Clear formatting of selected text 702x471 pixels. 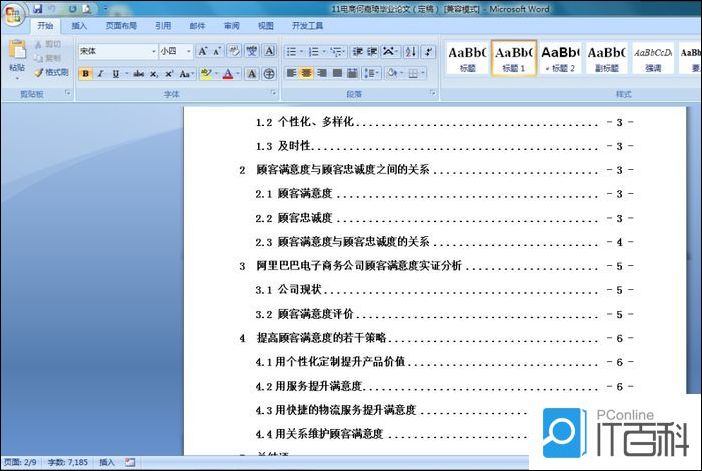tap(234, 51)
